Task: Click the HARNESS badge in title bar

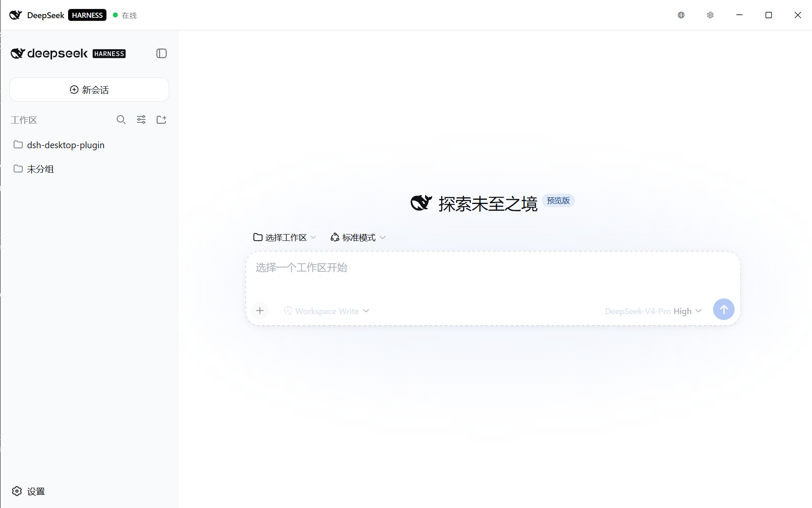Action: click(87, 15)
